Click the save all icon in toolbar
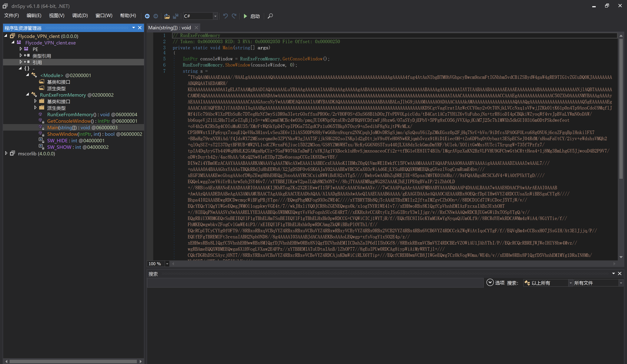This screenshot has height=364, width=627. (x=176, y=16)
